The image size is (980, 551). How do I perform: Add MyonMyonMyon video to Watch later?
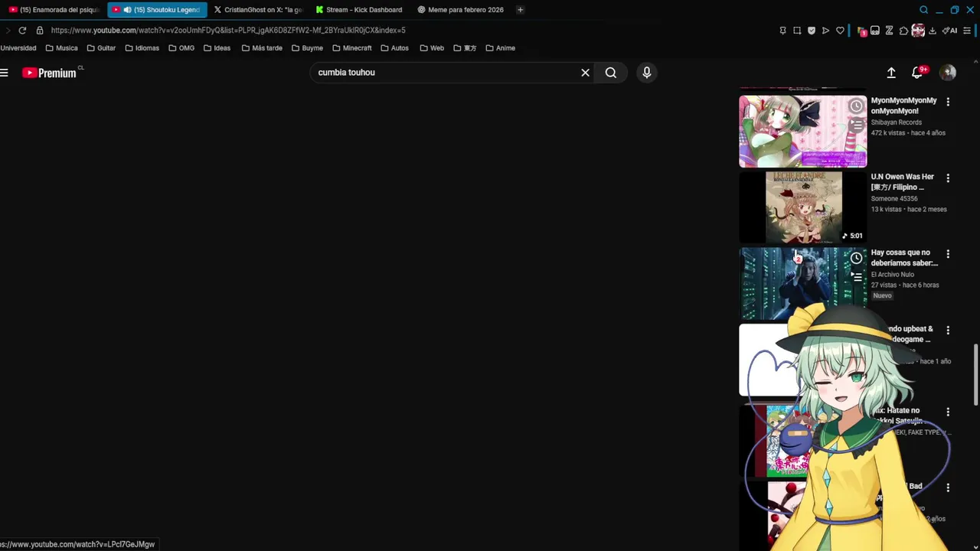click(856, 106)
